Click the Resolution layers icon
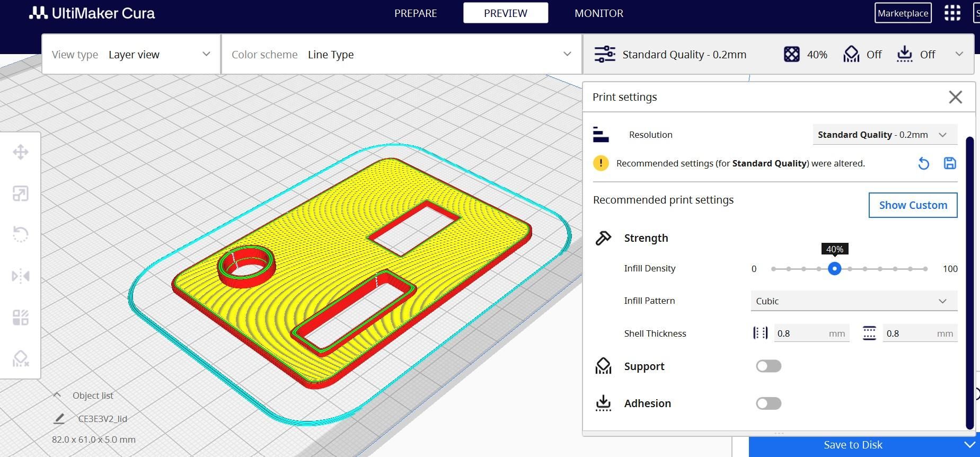Image resolution: width=980 pixels, height=457 pixels. pos(601,135)
